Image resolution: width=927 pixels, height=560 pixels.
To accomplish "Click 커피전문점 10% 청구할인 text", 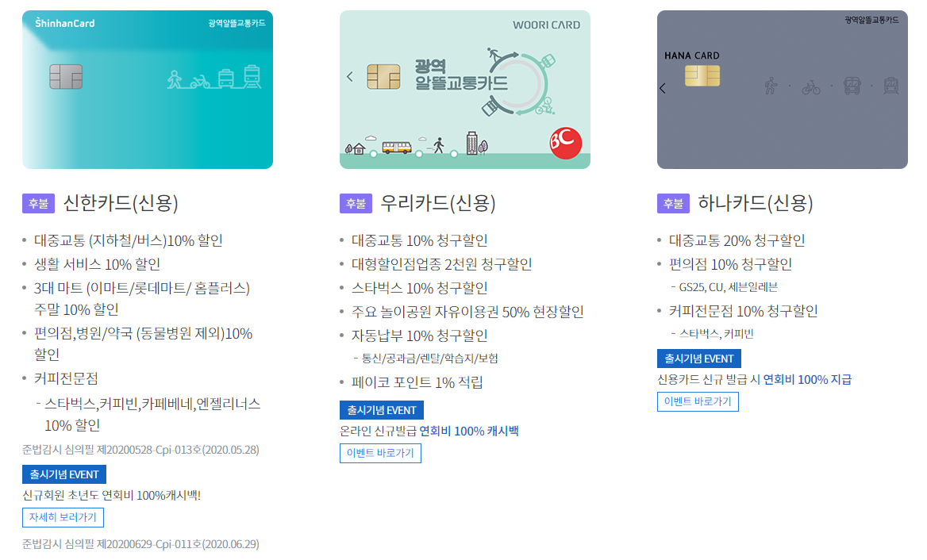I will [x=743, y=311].
